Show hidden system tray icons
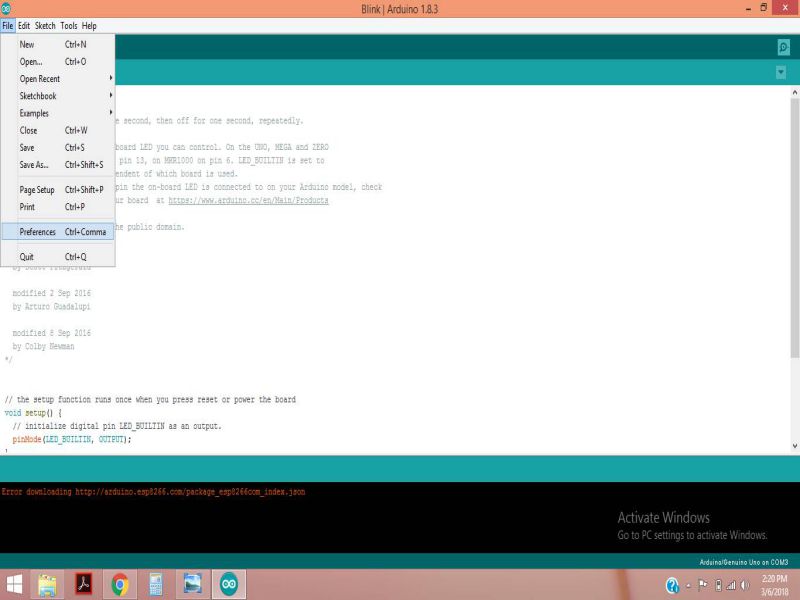This screenshot has width=800, height=600. coord(688,586)
